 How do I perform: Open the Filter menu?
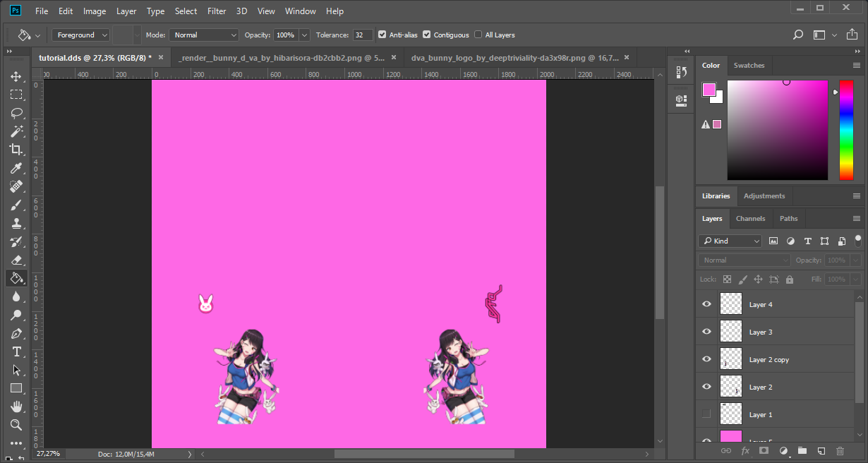point(217,11)
